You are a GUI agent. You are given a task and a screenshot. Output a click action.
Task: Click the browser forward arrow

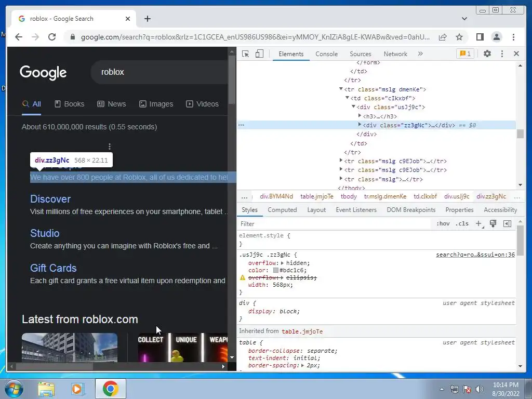[x=35, y=37]
